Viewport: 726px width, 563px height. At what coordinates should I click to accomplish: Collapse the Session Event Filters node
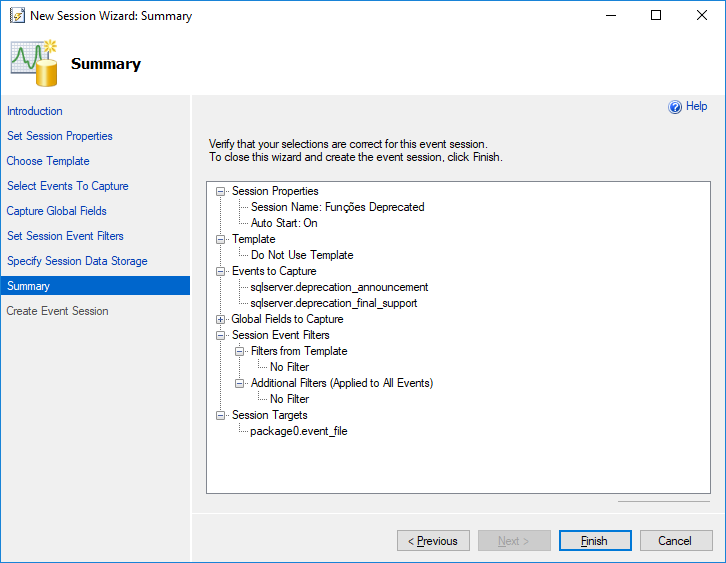[220, 335]
